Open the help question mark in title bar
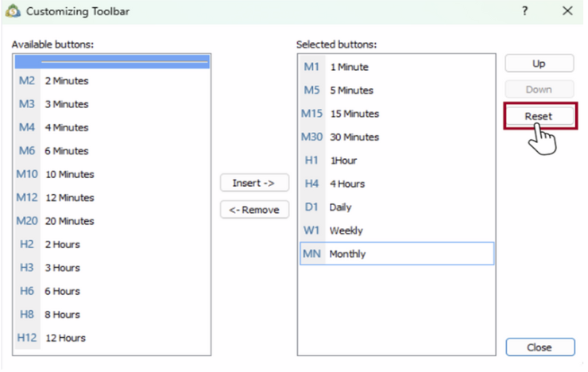Image resolution: width=588 pixels, height=372 pixels. (525, 11)
